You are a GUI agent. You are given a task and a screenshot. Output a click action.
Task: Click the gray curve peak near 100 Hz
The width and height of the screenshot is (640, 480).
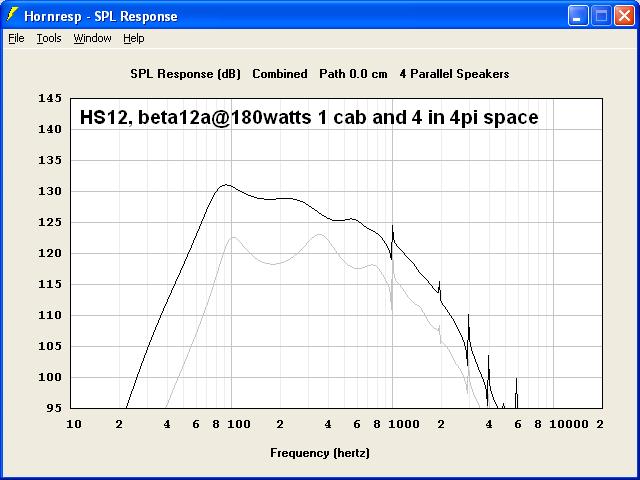(x=233, y=237)
